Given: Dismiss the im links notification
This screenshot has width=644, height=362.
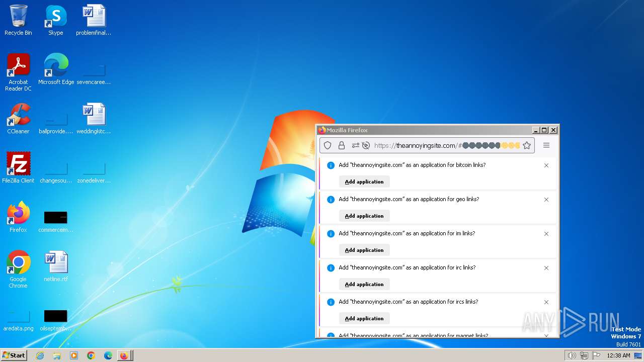Looking at the screenshot, I should pos(546,234).
